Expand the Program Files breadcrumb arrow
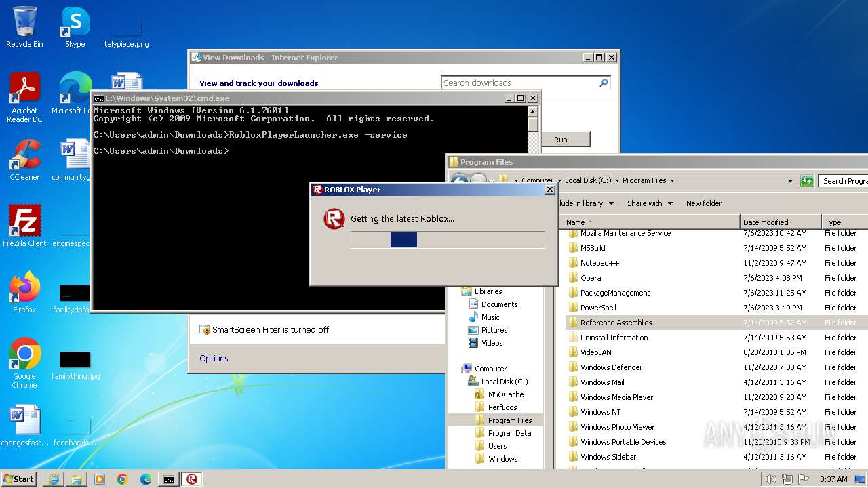 tap(672, 180)
